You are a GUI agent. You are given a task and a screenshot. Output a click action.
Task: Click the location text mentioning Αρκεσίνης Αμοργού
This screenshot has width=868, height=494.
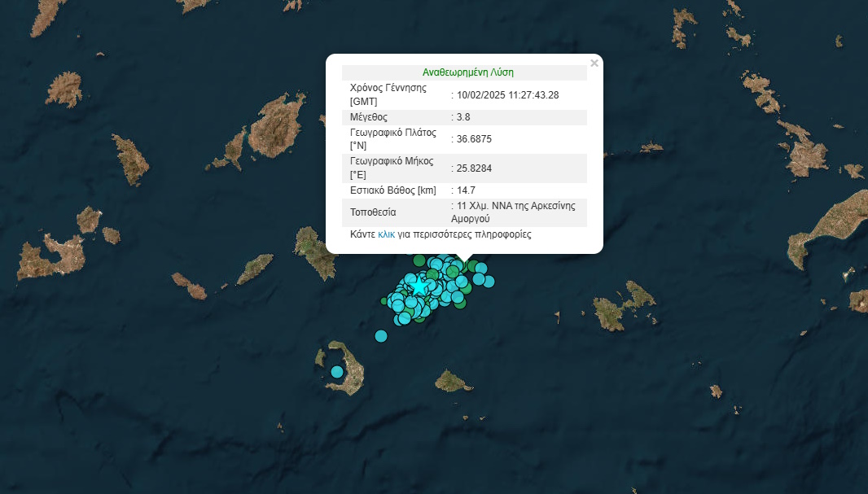[513, 212]
